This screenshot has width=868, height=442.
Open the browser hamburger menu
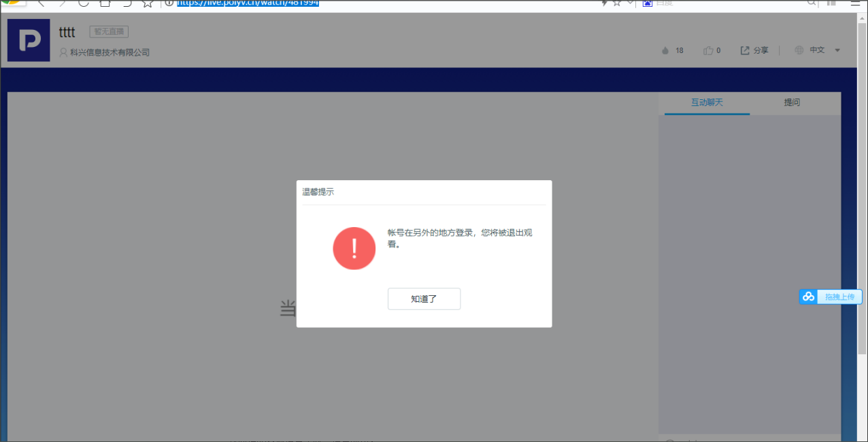click(855, 3)
